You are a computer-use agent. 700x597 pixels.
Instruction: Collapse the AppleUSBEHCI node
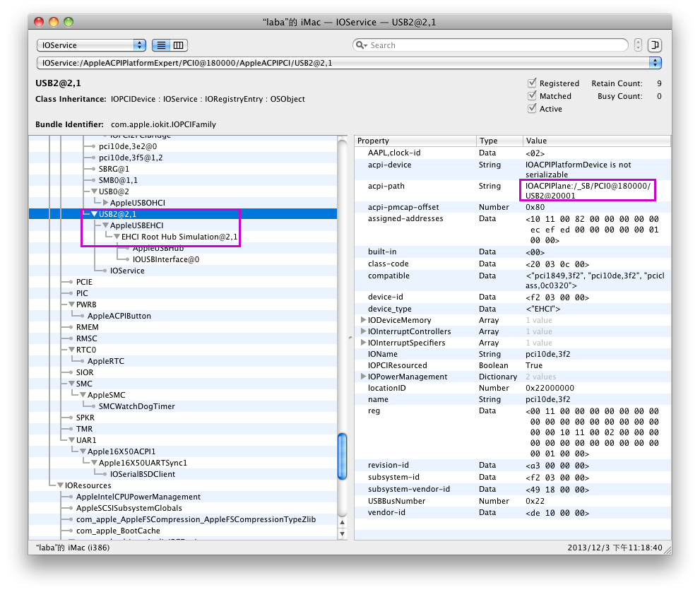105,225
